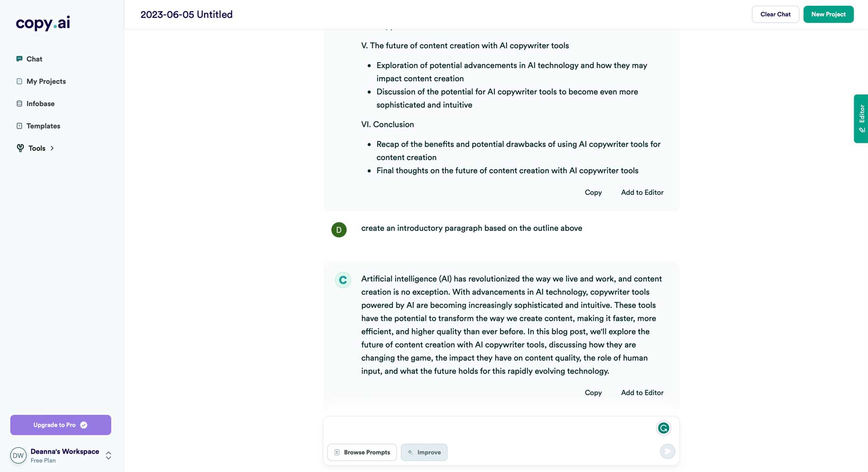Start a New Project
Viewport: 868px width, 472px height.
tap(828, 14)
